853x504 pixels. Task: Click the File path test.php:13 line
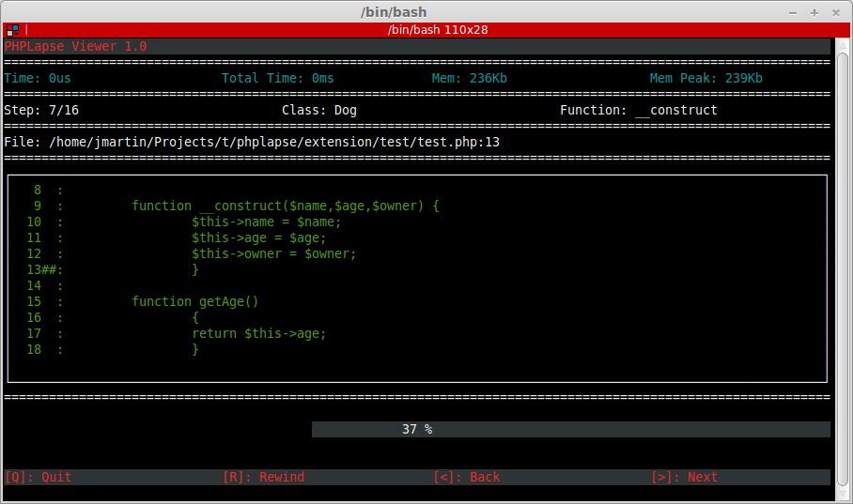tap(252, 142)
